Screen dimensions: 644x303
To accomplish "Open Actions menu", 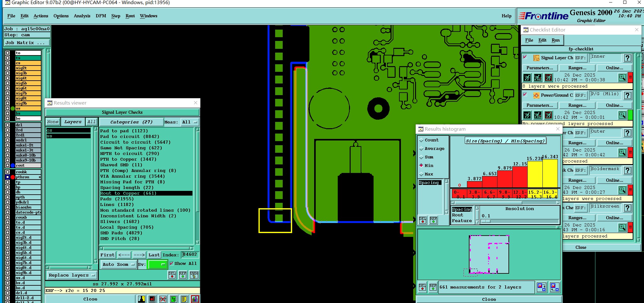I will 41,16.
